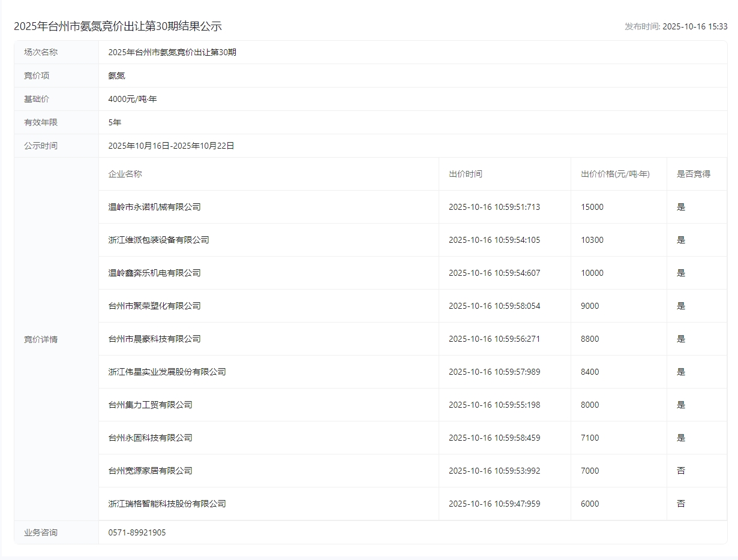Click 台州永固科技有限公司 name
Image resolution: width=738 pixels, height=560 pixels.
tap(150, 438)
